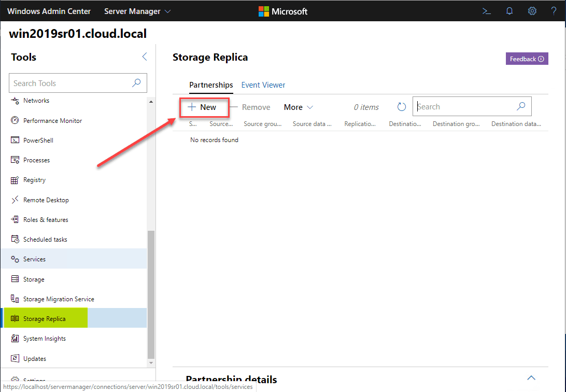Open Roles & features tool
This screenshot has height=392, width=566.
(45, 220)
